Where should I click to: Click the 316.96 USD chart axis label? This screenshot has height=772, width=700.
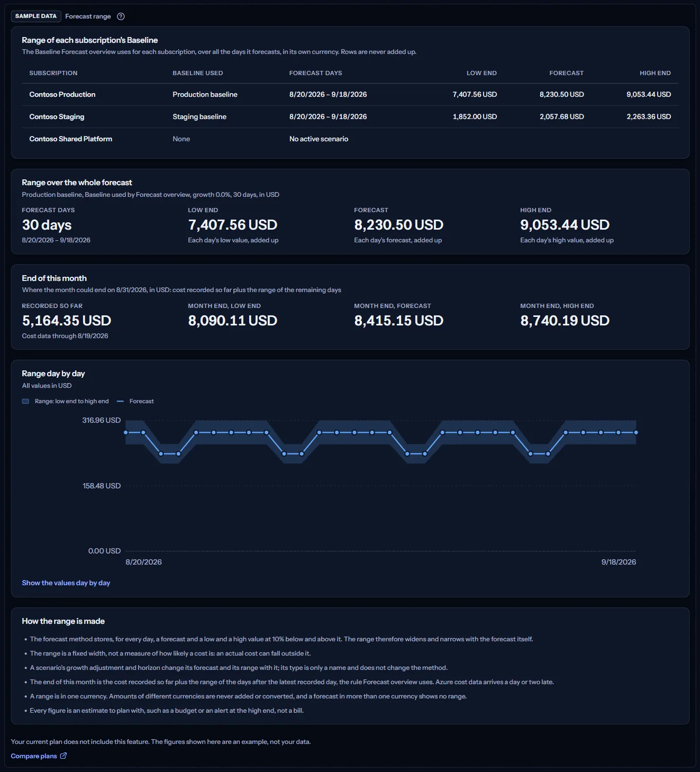[x=102, y=420]
